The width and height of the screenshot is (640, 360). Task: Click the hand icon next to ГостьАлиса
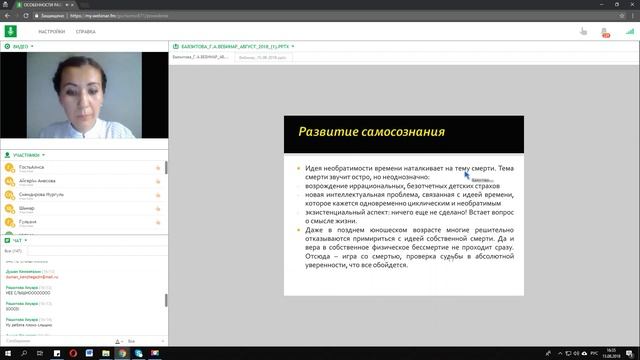point(158,168)
